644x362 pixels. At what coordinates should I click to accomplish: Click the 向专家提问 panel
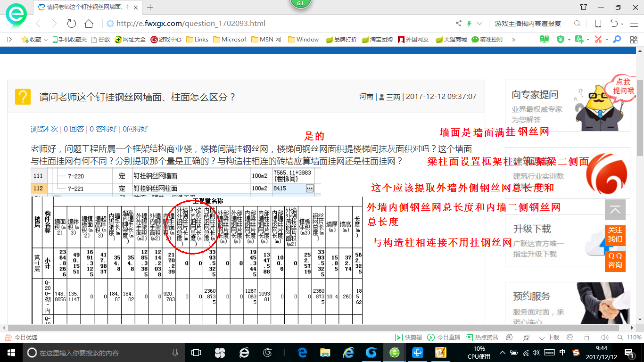[x=567, y=106]
